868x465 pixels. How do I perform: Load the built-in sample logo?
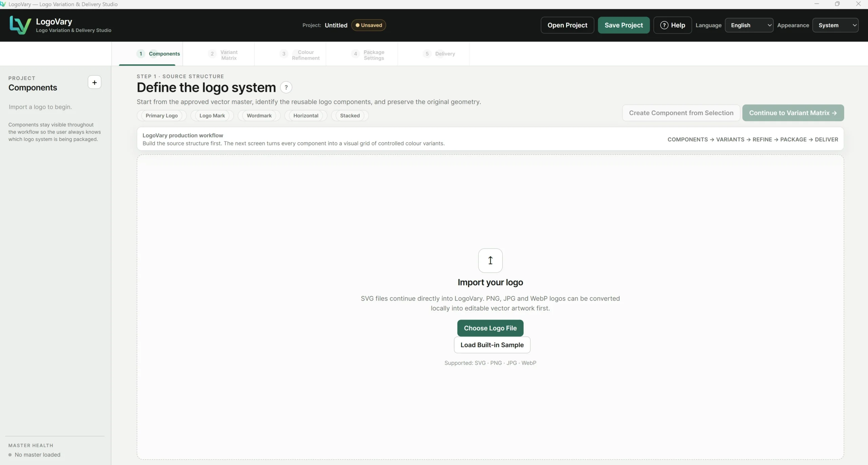coord(492,345)
